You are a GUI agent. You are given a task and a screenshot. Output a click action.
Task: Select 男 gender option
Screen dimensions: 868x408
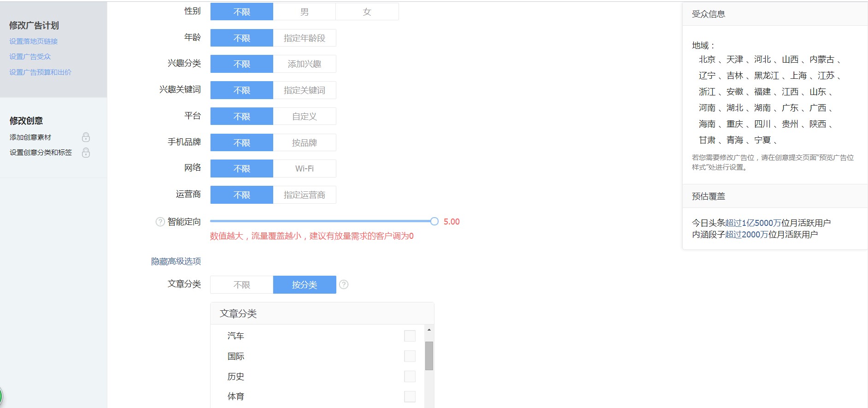(x=304, y=12)
